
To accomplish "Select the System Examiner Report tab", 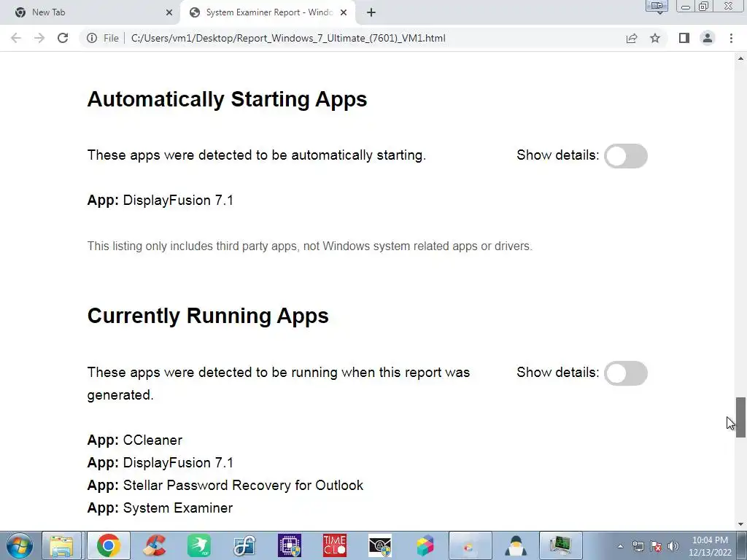I will (x=269, y=12).
